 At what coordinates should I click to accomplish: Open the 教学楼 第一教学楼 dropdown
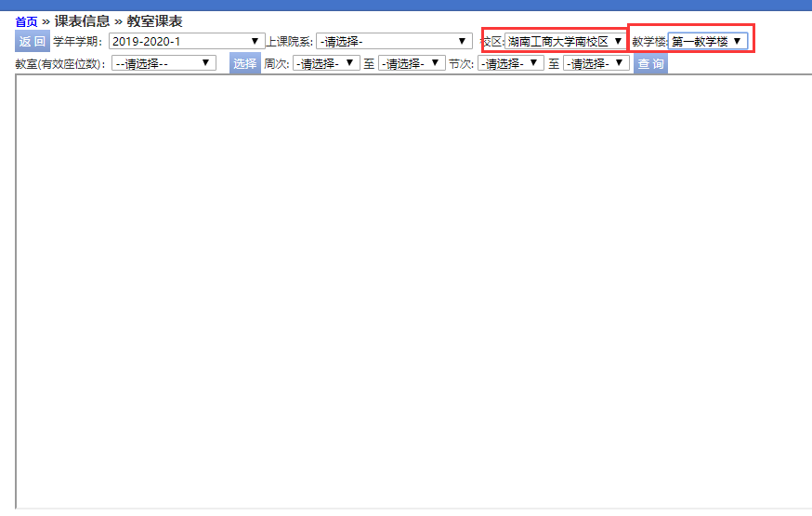point(707,42)
